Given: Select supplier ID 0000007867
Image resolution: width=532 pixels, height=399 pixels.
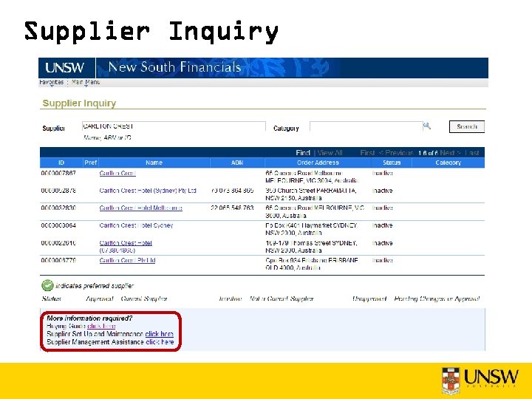Looking at the screenshot, I should pyautogui.click(x=58, y=173).
